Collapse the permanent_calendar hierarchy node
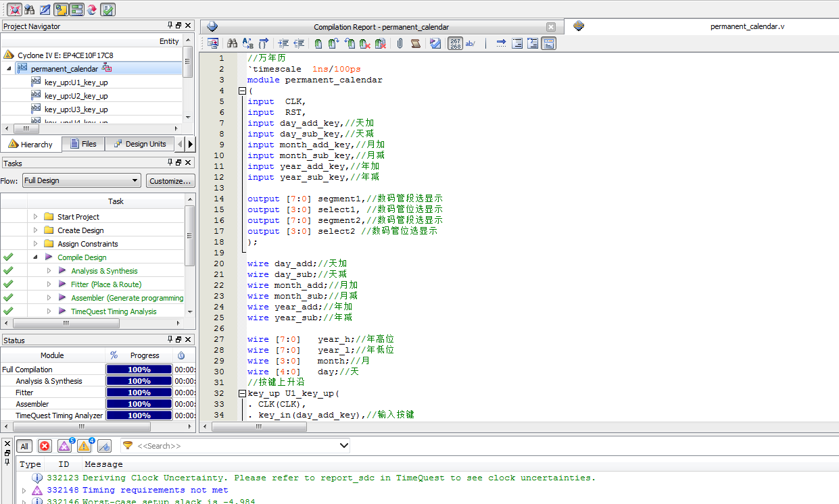The width and height of the screenshot is (839, 504). (9, 69)
